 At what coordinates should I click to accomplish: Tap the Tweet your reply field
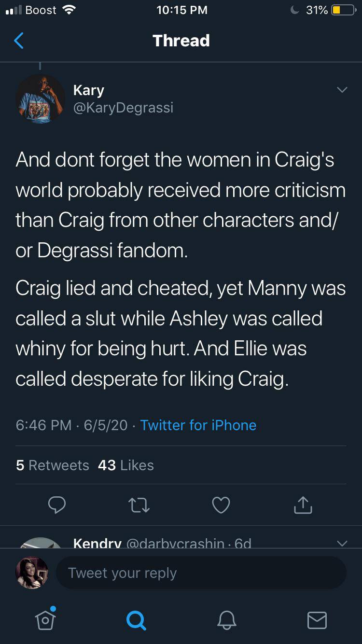201,573
